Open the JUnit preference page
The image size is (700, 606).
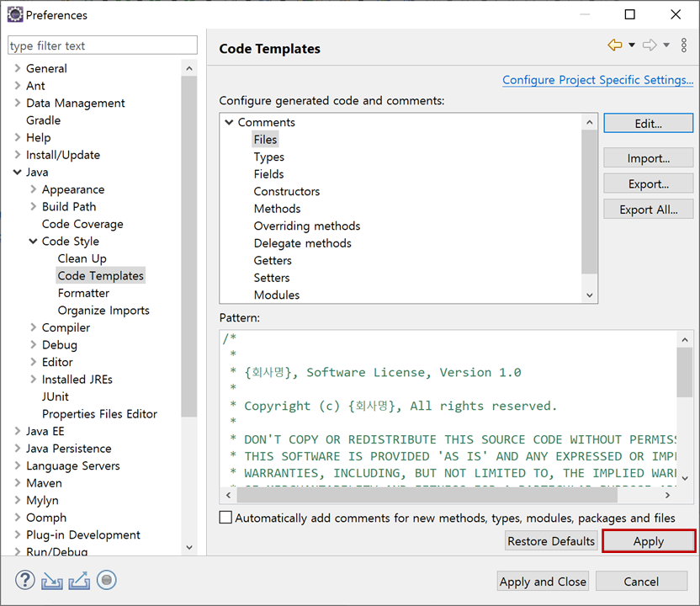tap(56, 396)
